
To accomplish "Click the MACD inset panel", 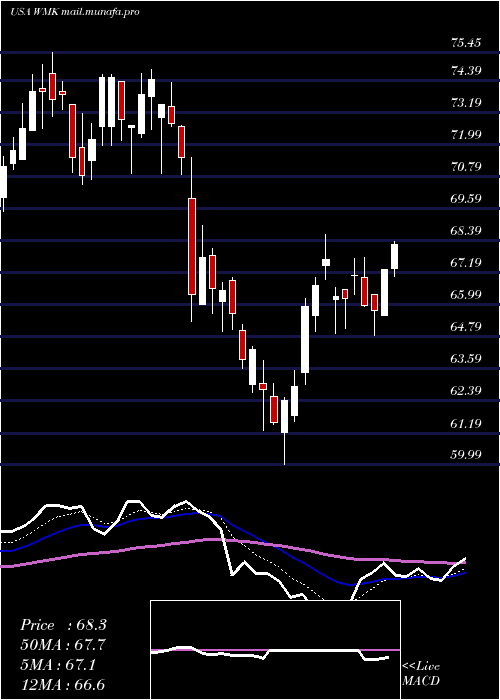I will click(x=275, y=650).
